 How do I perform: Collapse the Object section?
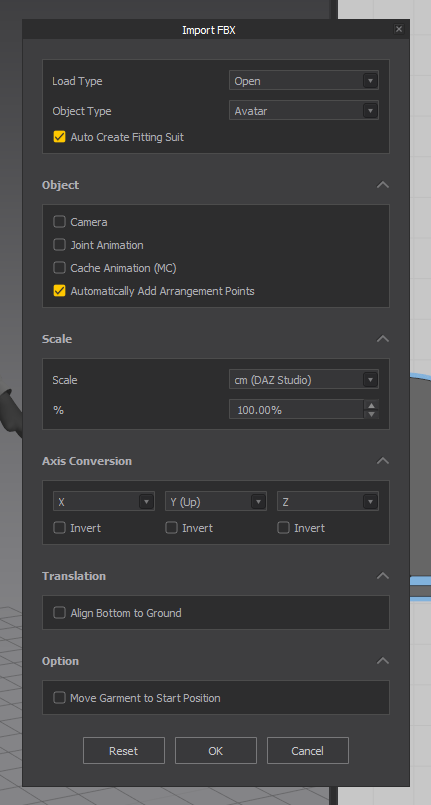[x=383, y=185]
